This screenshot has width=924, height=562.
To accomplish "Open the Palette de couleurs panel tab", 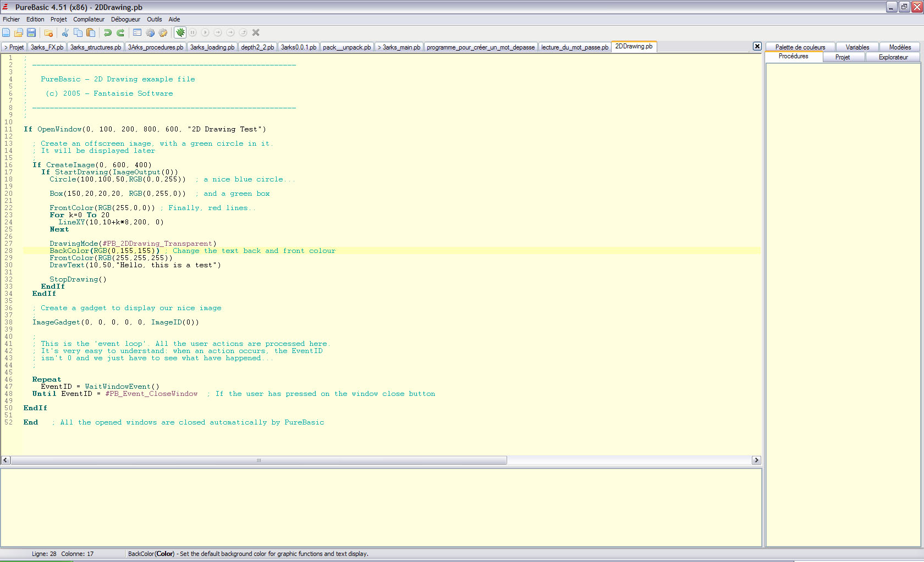I will coord(800,47).
